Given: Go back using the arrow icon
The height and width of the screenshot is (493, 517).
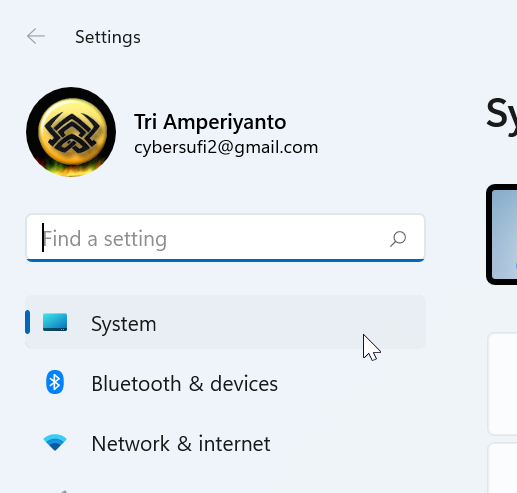Looking at the screenshot, I should point(36,36).
